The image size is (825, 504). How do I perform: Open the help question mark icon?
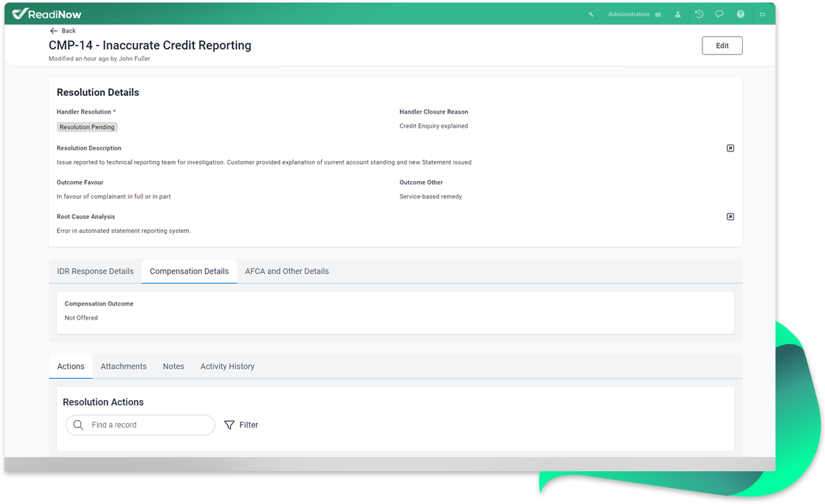tap(741, 14)
